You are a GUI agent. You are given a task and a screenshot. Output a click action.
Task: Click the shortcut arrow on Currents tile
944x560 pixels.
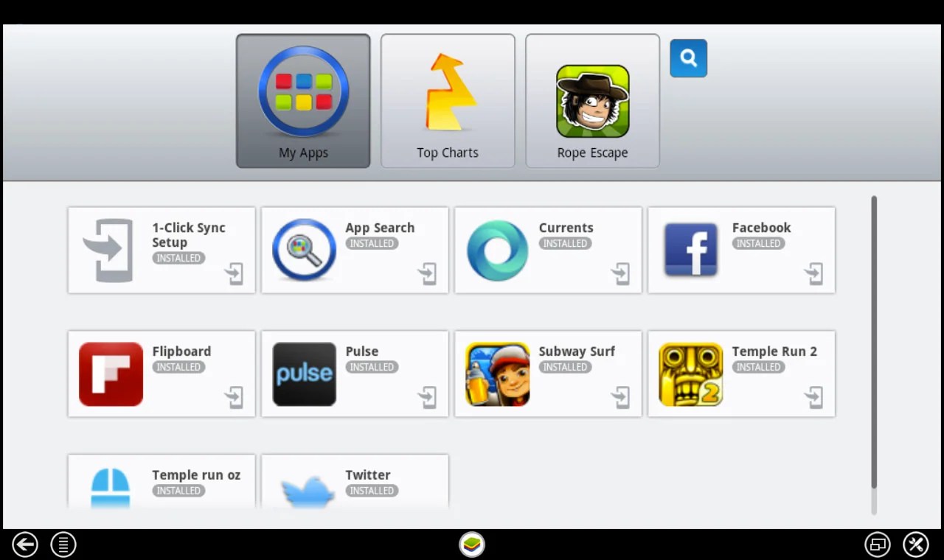[620, 274]
